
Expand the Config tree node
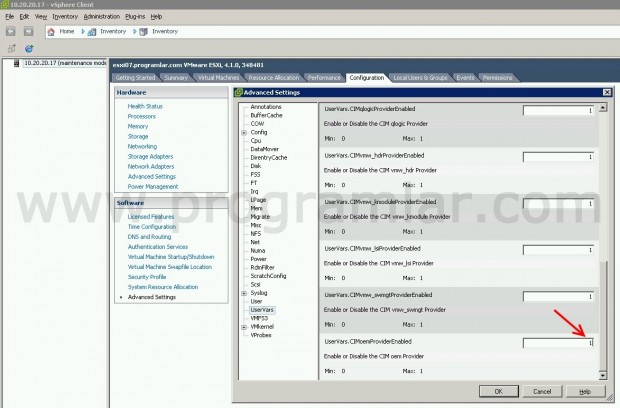[244, 132]
